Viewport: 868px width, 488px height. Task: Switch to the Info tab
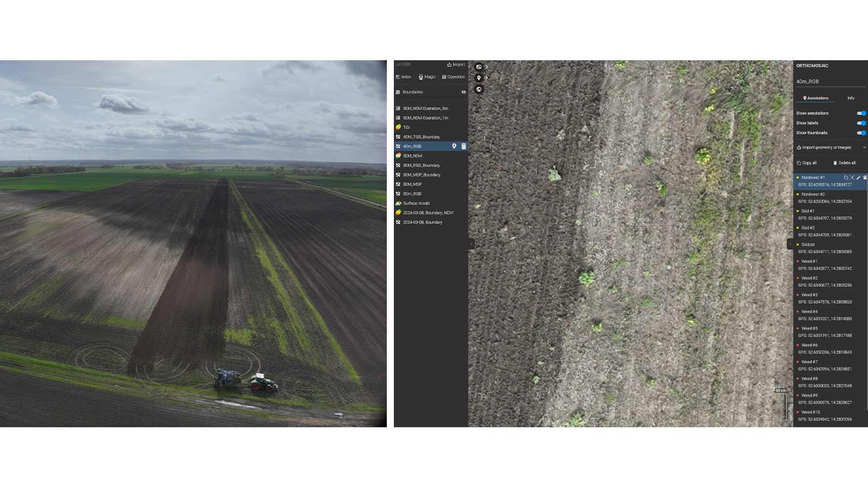click(x=851, y=98)
